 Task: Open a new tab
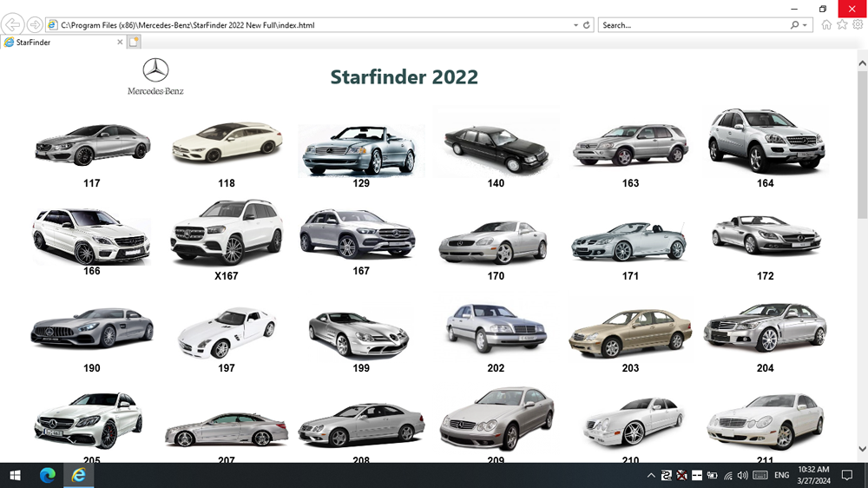pyautogui.click(x=134, y=42)
